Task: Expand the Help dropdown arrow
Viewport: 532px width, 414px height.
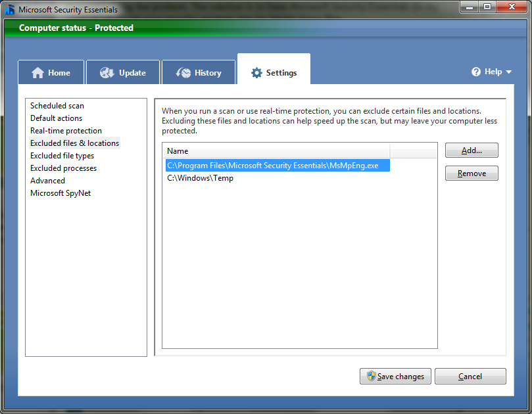Action: pos(508,72)
